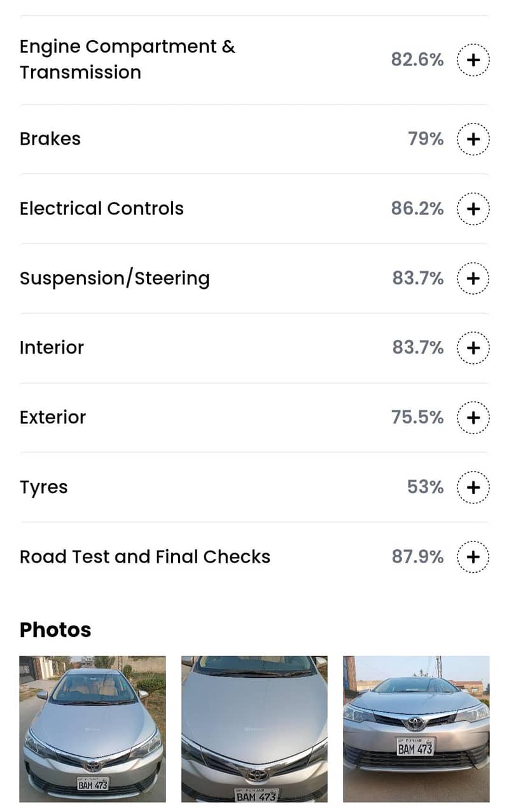Click the Electrical Controls label text
The height and width of the screenshot is (812, 509).
102,209
